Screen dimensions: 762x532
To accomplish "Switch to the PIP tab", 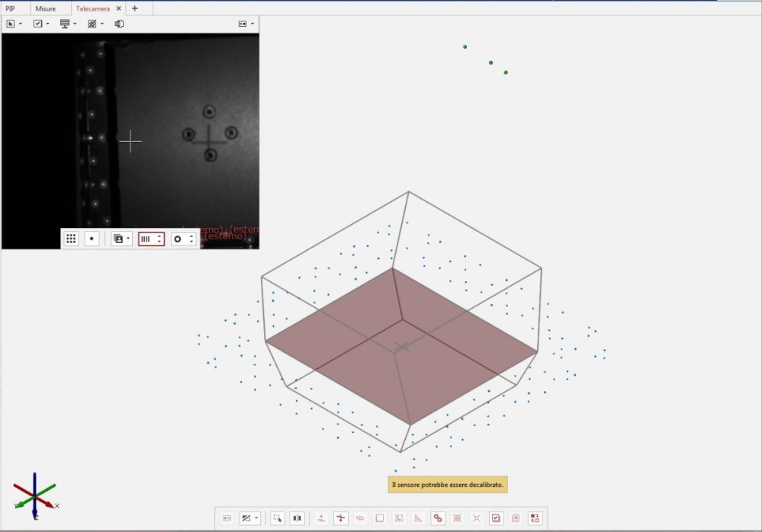I will coord(10,8).
